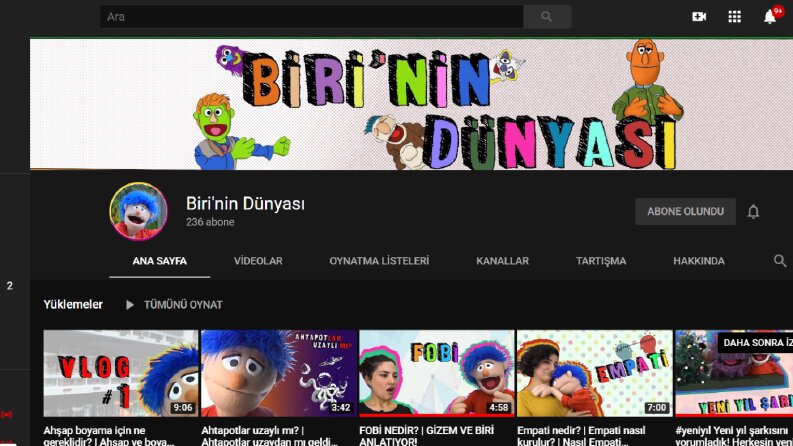Open the OYNATMA LİSTELERİ tab
The height and width of the screenshot is (446, 793).
coord(379,261)
